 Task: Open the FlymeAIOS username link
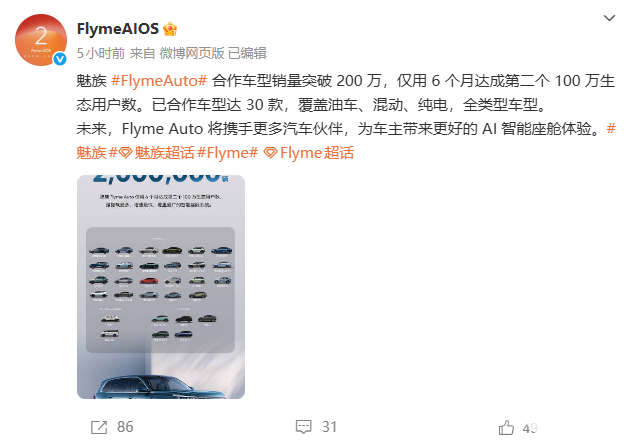point(118,29)
